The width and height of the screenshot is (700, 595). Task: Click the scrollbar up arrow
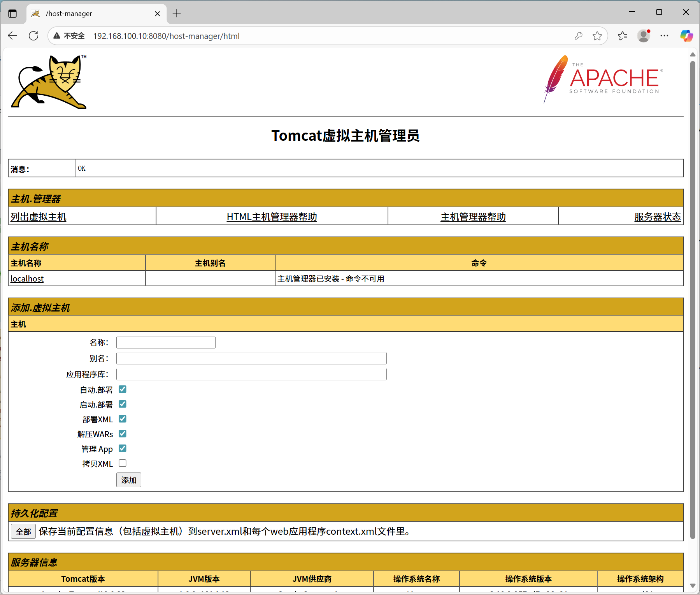pos(693,54)
